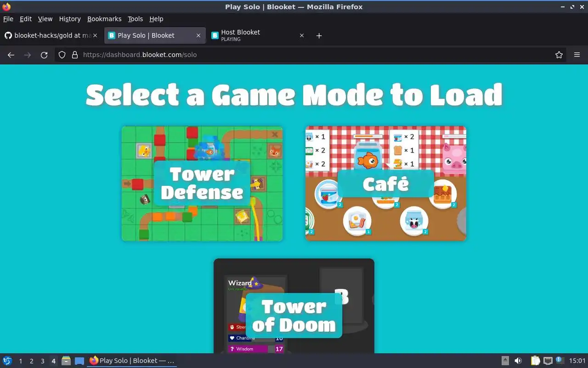Switch to workspace 1

21,361
